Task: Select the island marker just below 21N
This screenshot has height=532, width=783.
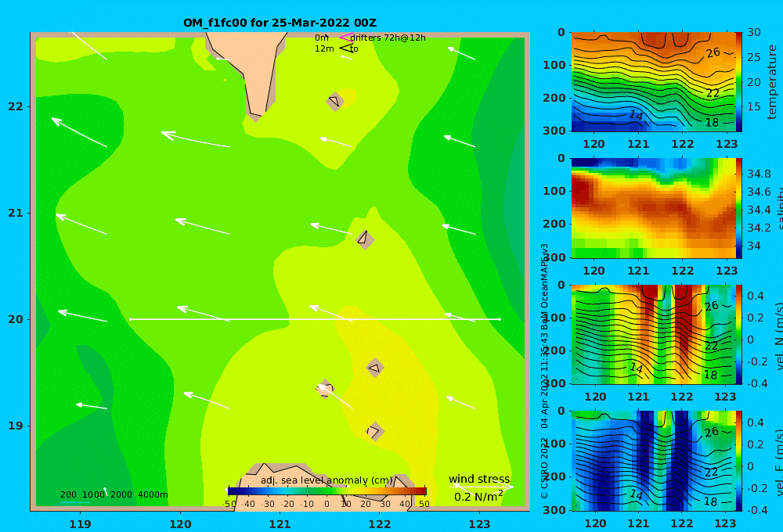Action: [365, 239]
